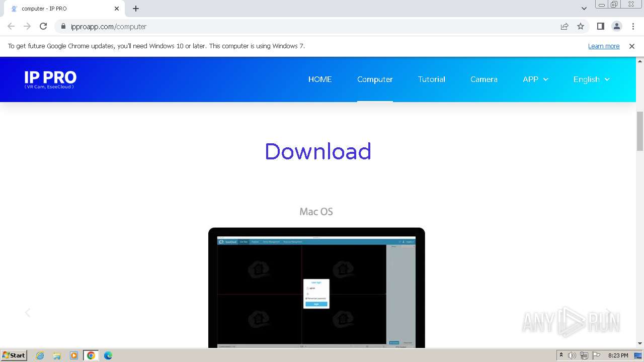Click Show desktop button in tray

click(x=638, y=355)
